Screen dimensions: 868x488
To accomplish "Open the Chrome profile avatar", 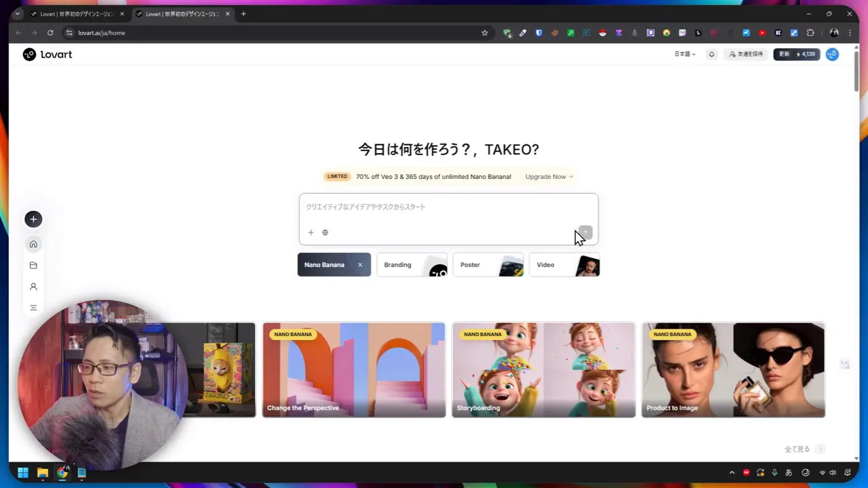I will (x=834, y=33).
